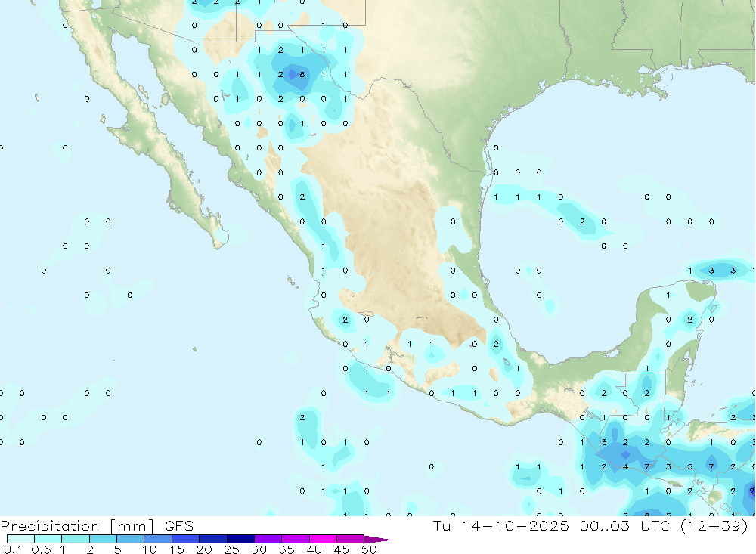This screenshot has height=554, width=756.
Task: Click the "50" legend scale label
Action: click(x=370, y=549)
